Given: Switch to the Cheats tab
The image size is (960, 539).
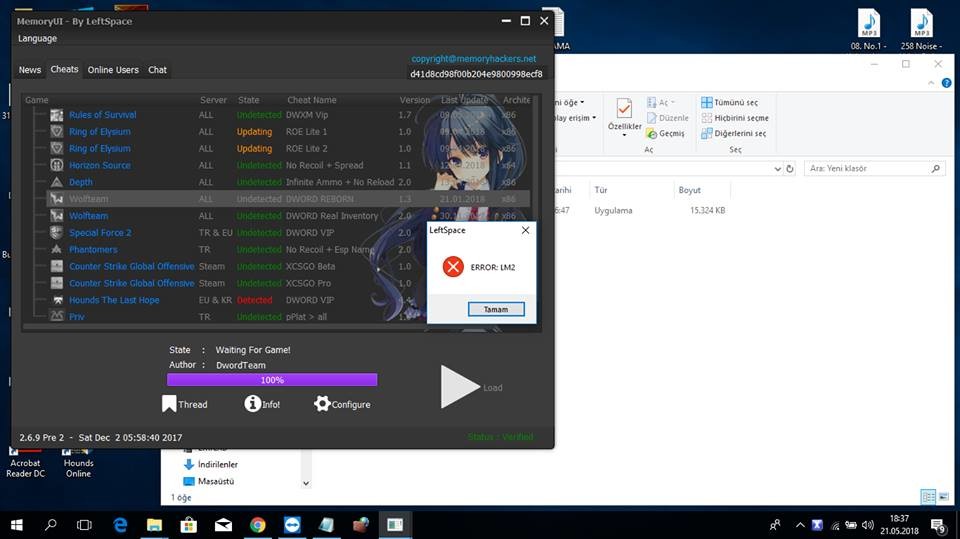Looking at the screenshot, I should 64,69.
